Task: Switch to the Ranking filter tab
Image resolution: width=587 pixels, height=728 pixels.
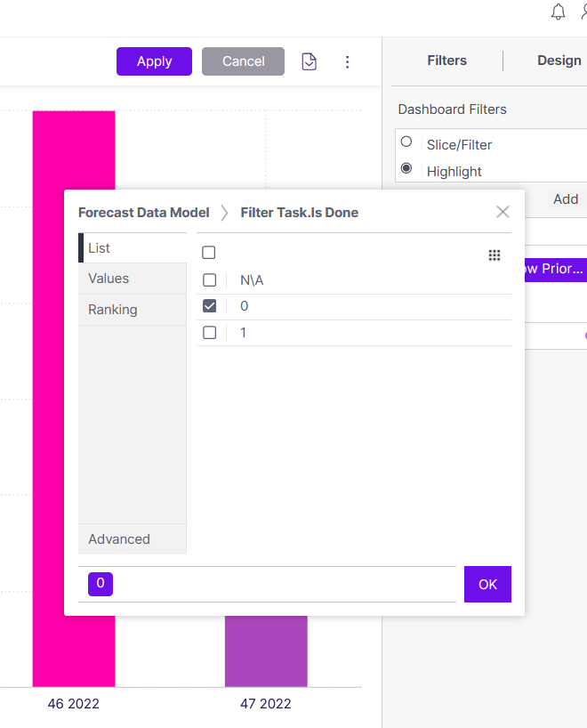Action: (x=133, y=310)
